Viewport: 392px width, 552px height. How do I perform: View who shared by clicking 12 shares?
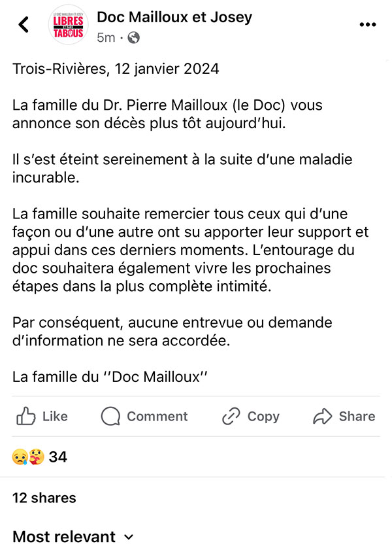coord(43,498)
